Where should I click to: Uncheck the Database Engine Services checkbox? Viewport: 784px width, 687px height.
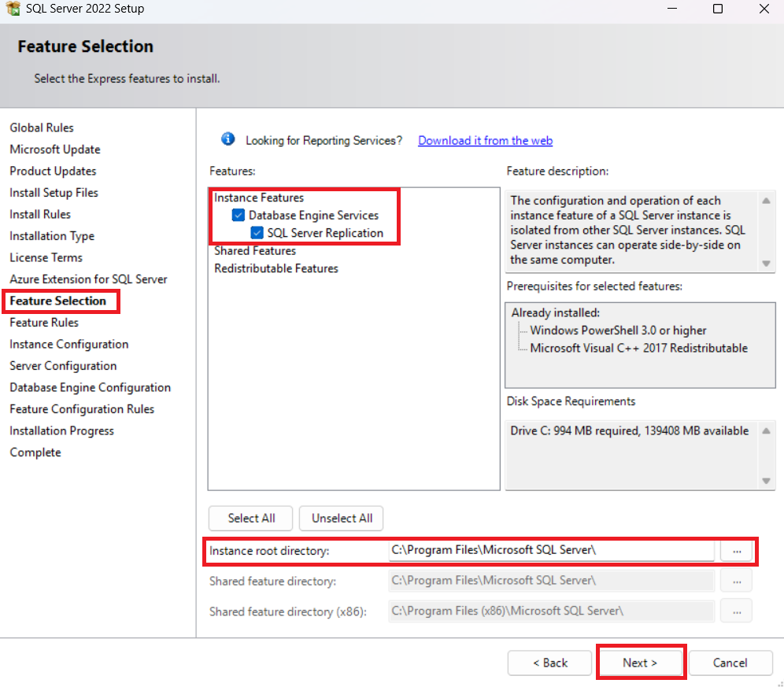click(x=238, y=215)
